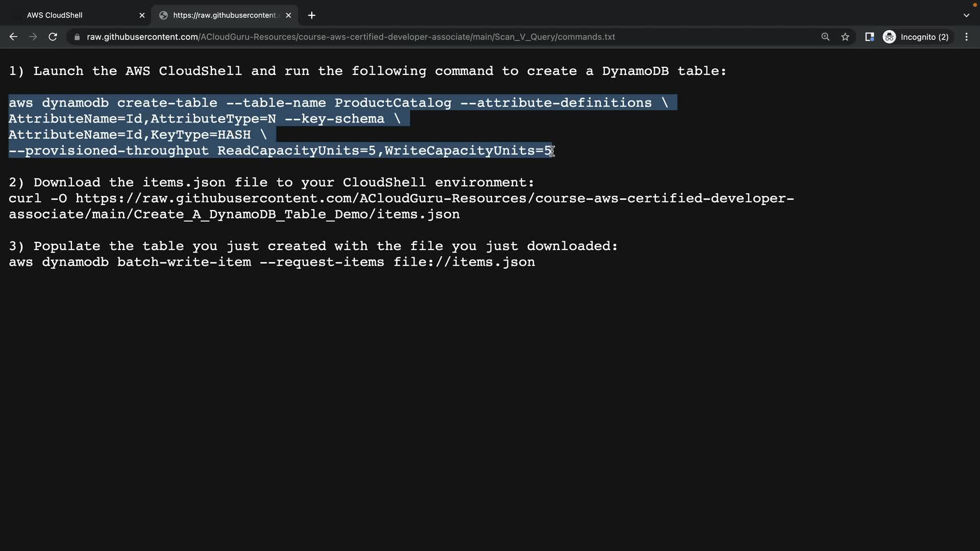Close the raw.githubusercontent tab
Image resolution: width=980 pixels, height=551 pixels.
click(288, 15)
